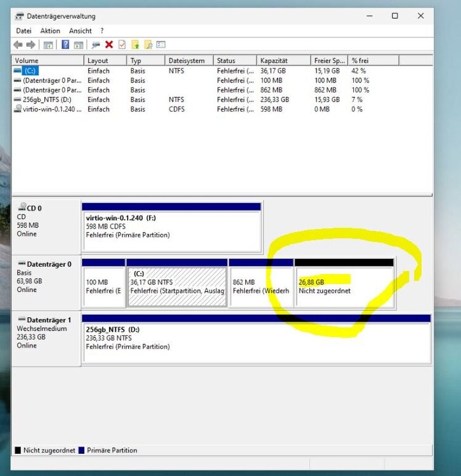Click the blue Primäre Partition legend swatch
The width and height of the screenshot is (461, 476).
coord(81,450)
